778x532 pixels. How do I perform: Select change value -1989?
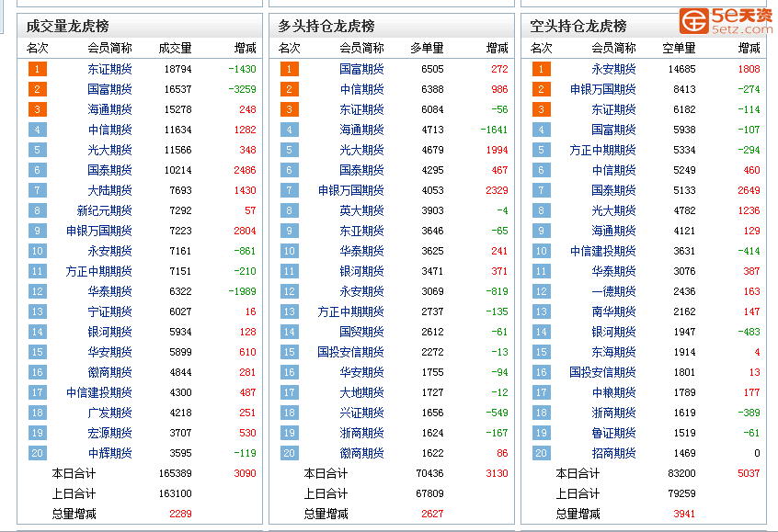(x=242, y=291)
